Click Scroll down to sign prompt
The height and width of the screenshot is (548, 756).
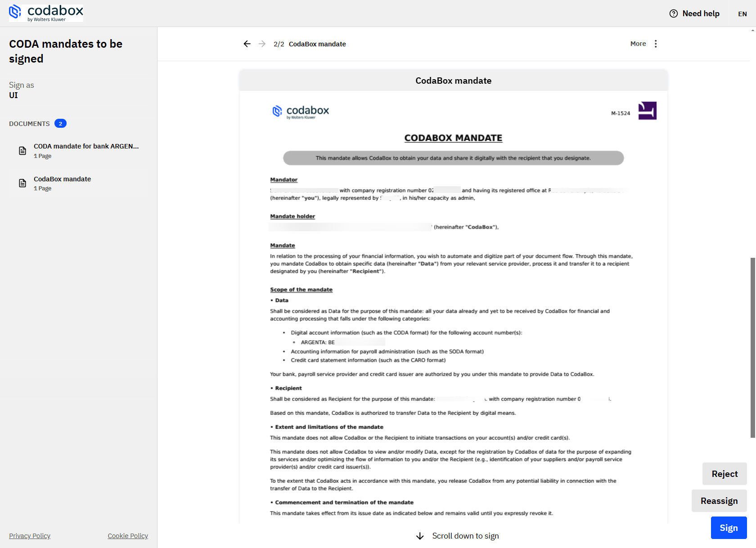pyautogui.click(x=465, y=536)
